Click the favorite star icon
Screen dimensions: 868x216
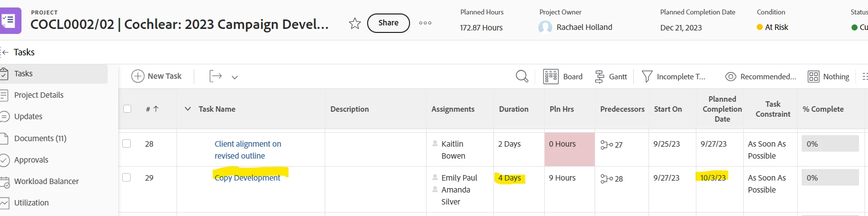355,23
